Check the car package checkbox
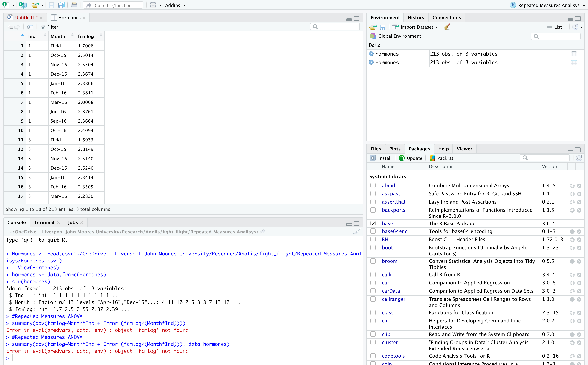The height and width of the screenshot is (365, 588). pos(373,283)
